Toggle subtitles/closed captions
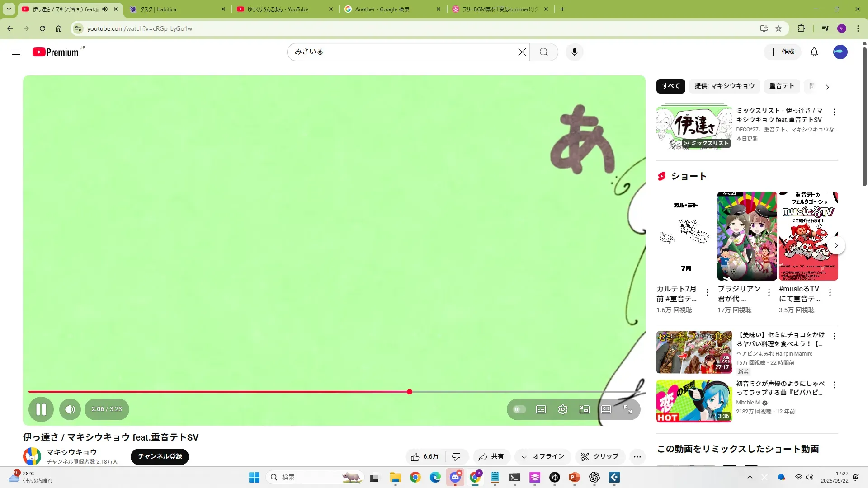Image resolution: width=868 pixels, height=488 pixels. 541,409
